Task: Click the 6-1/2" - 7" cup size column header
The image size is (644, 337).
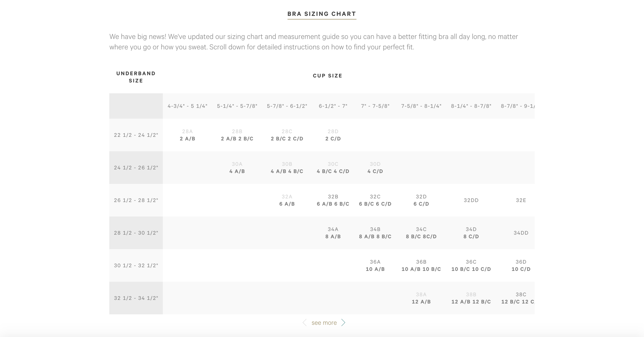Action: [333, 106]
